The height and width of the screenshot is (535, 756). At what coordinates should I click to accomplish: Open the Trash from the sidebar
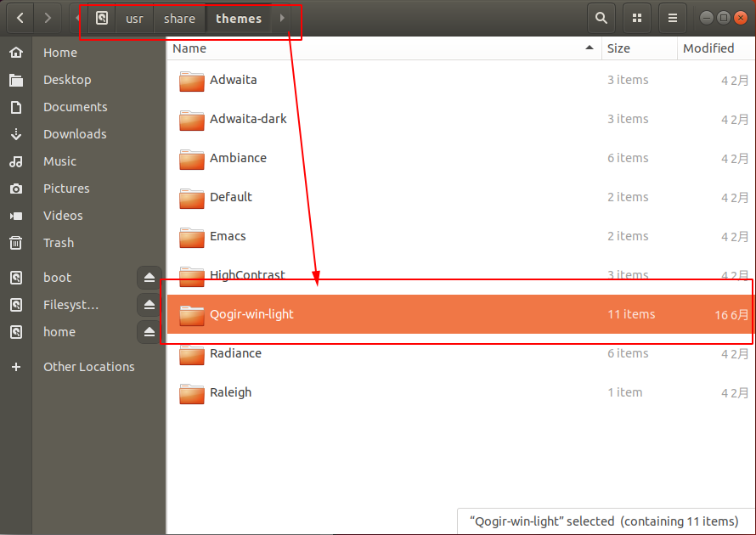click(58, 243)
